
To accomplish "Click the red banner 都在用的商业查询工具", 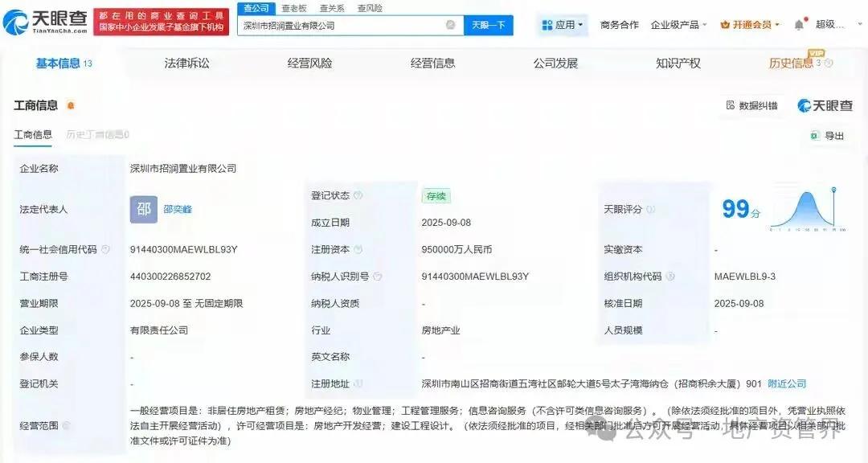I will (x=162, y=22).
